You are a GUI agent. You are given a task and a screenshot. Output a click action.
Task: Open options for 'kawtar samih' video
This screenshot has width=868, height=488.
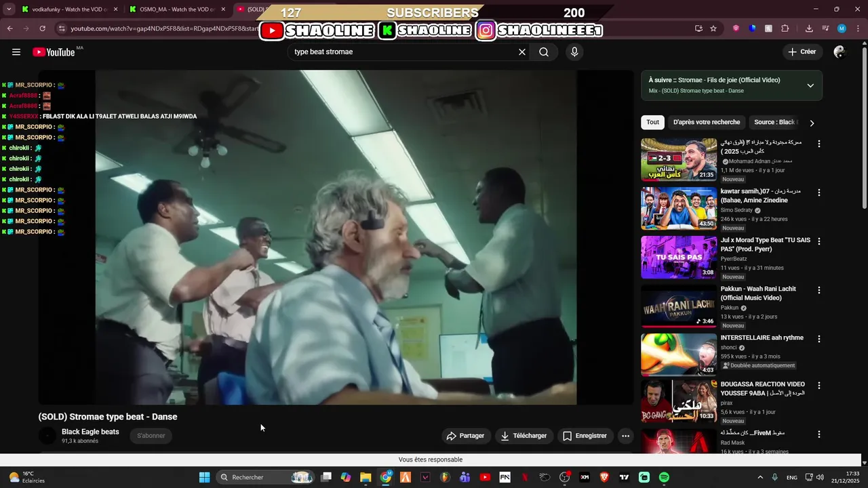[x=818, y=192]
